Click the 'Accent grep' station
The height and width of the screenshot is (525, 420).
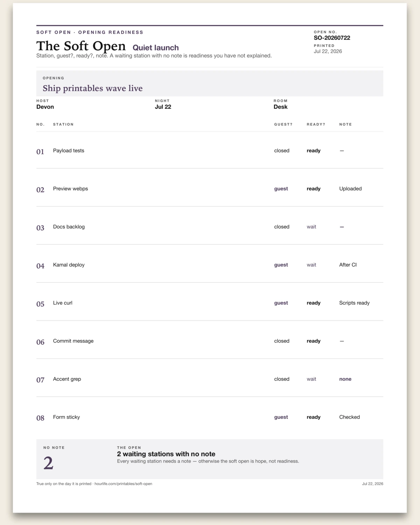tap(67, 379)
